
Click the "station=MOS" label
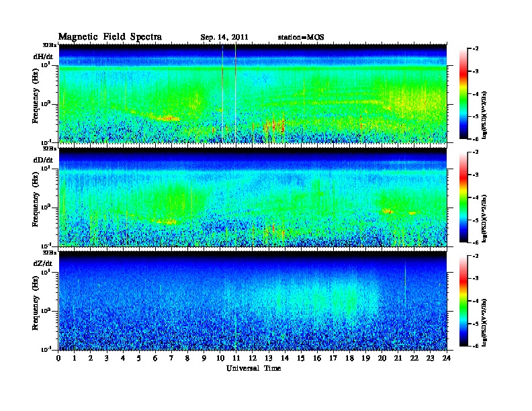pos(301,38)
